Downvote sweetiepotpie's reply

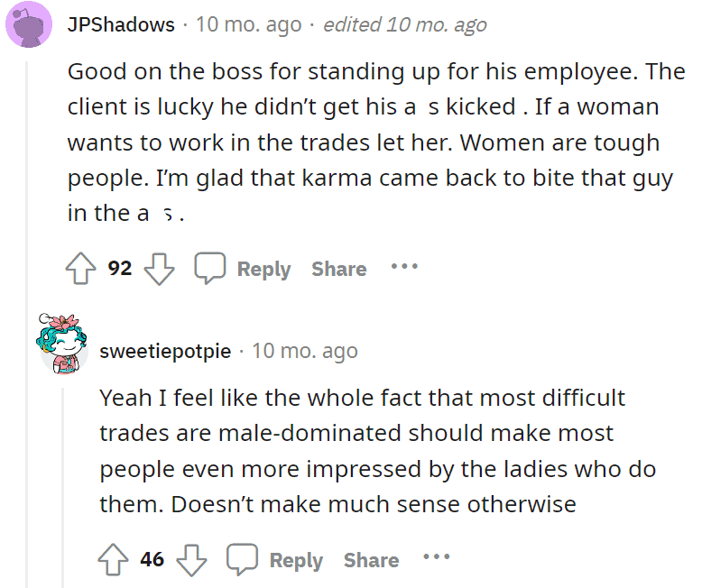pos(191,560)
